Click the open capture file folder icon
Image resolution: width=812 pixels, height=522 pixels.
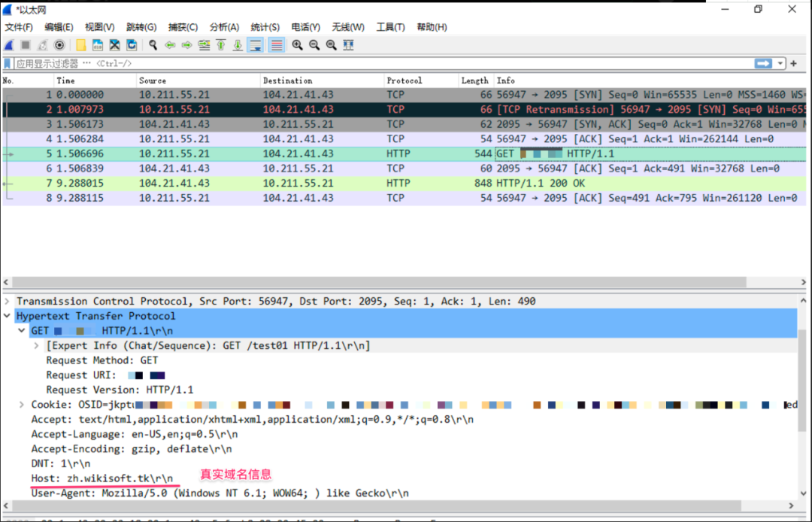(x=80, y=45)
